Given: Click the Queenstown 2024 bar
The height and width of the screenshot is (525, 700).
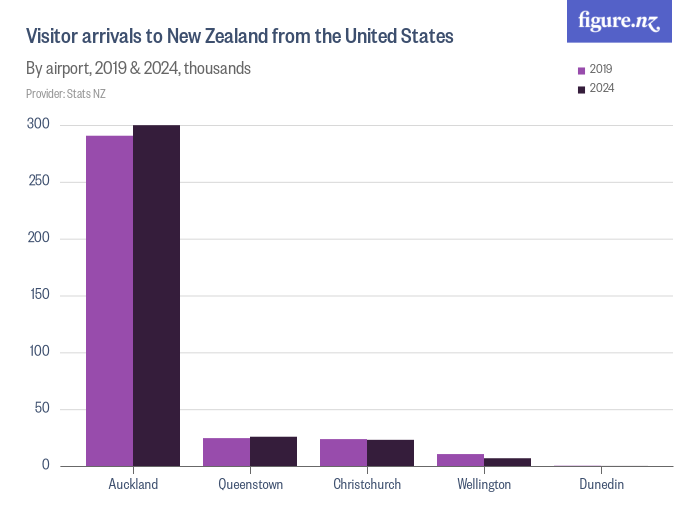Looking at the screenshot, I should (273, 451).
